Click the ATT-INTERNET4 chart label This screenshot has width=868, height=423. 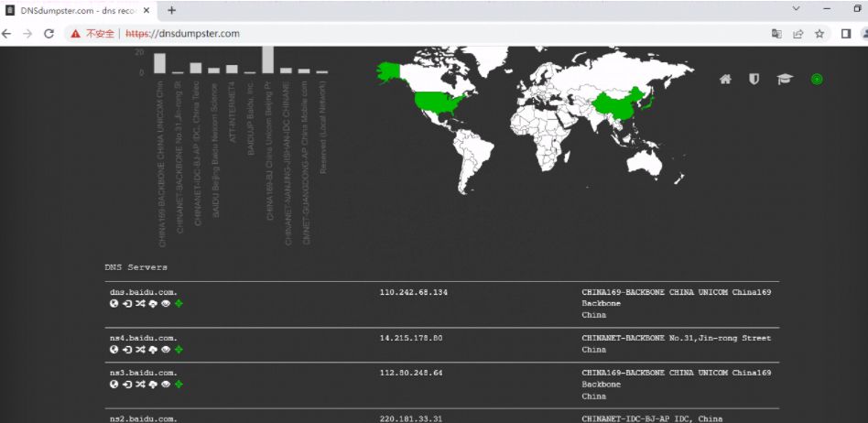(233, 112)
